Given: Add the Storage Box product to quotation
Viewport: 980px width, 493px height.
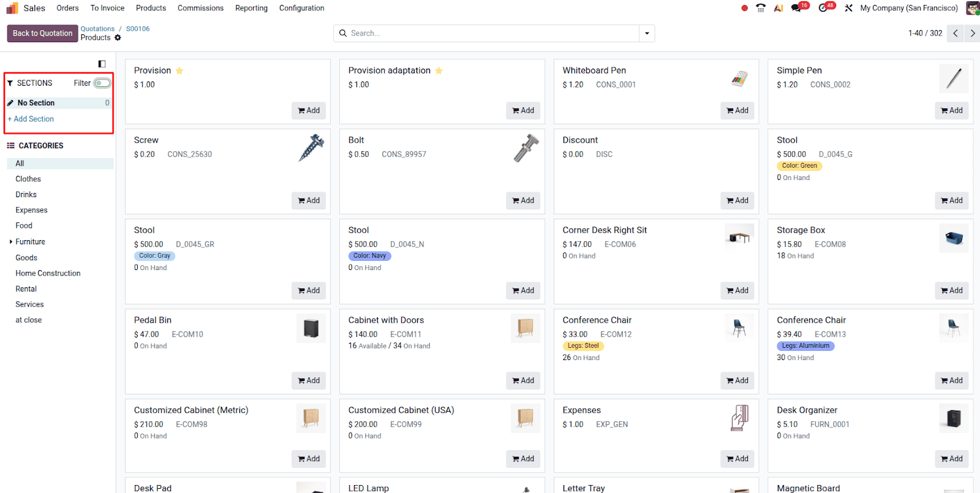Looking at the screenshot, I should pos(951,290).
